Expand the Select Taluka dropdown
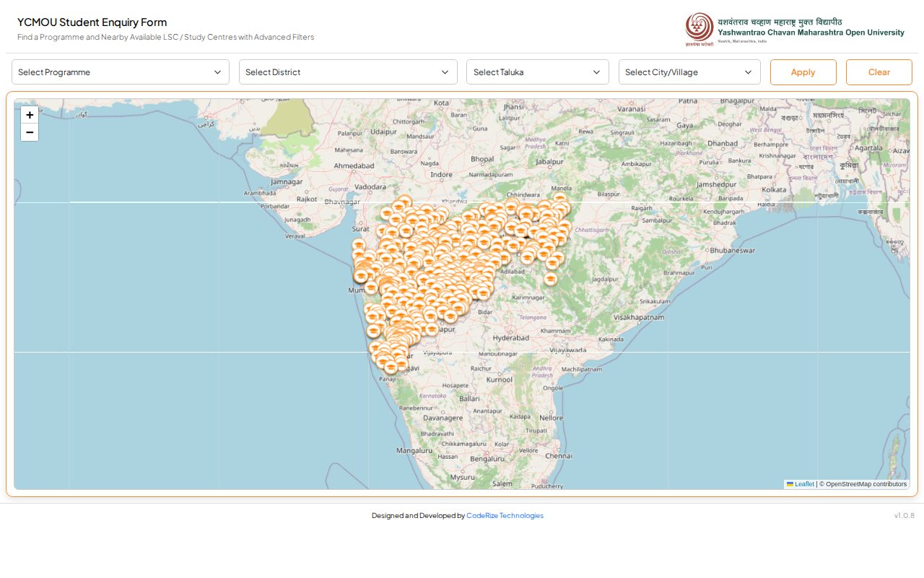Viewport: 924px width, 578px height. click(x=537, y=72)
